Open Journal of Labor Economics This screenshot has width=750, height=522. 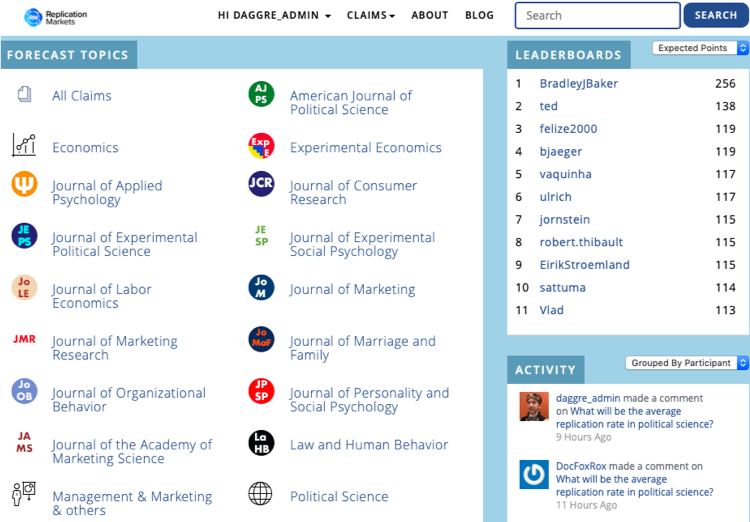pyautogui.click(x=102, y=296)
